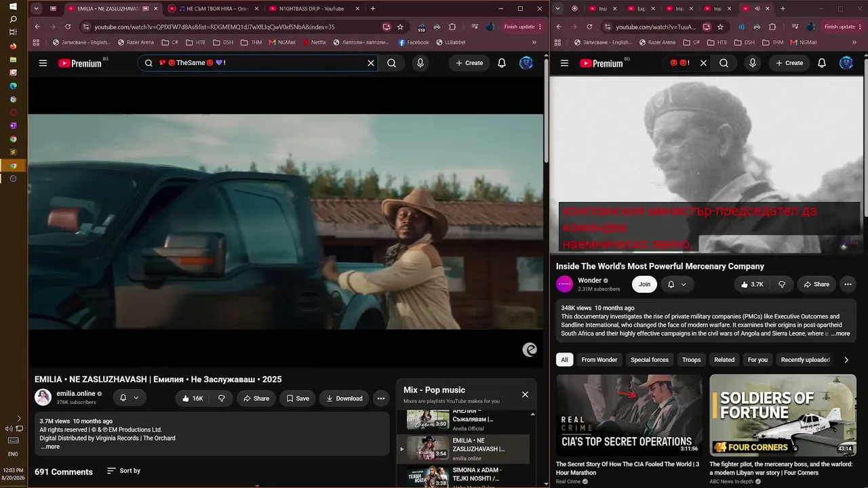Open notifications bell in left YouTube header
The image size is (868, 488).
click(x=502, y=63)
